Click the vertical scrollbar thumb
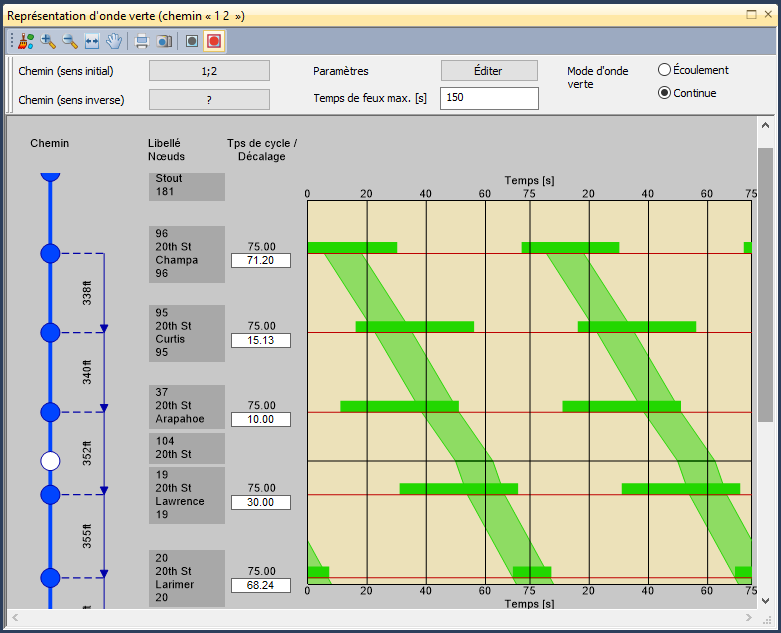The height and width of the screenshot is (633, 781). [765, 285]
